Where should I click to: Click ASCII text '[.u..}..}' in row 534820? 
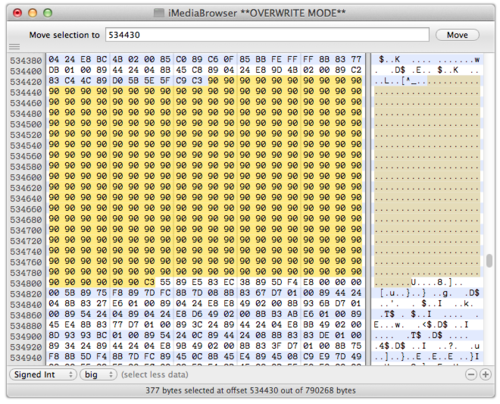coord(403,293)
